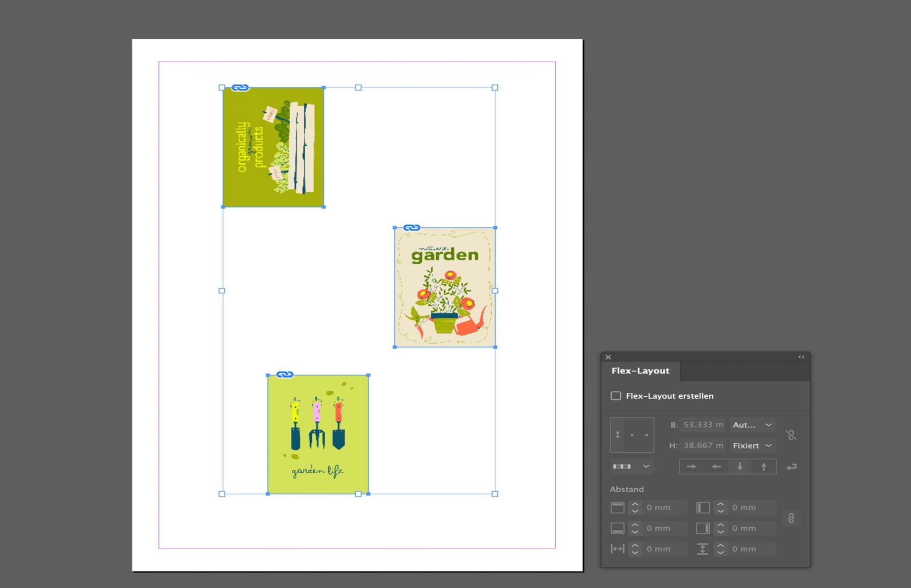This screenshot has height=588, width=911.
Task: Click the left-arrow direction icon
Action: click(x=716, y=467)
